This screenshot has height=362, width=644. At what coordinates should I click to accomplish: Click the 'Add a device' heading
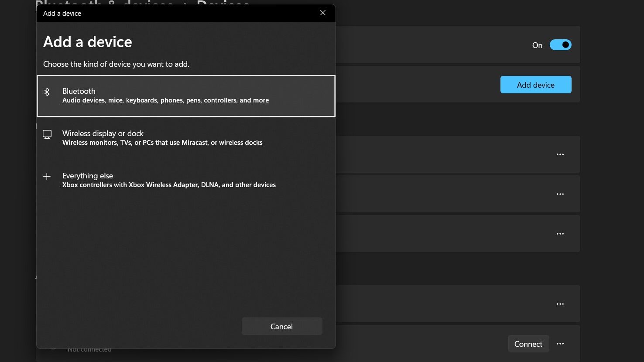(x=88, y=42)
